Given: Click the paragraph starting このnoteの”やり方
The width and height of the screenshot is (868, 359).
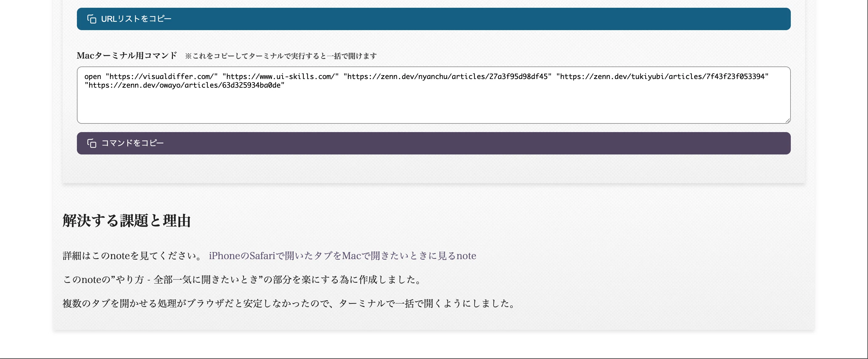Looking at the screenshot, I should 243,280.
